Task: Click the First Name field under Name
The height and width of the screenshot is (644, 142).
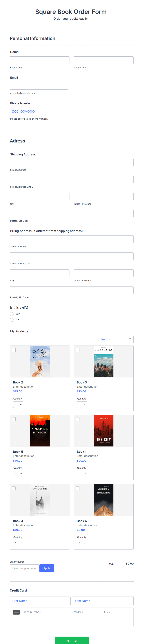Action: point(39,60)
